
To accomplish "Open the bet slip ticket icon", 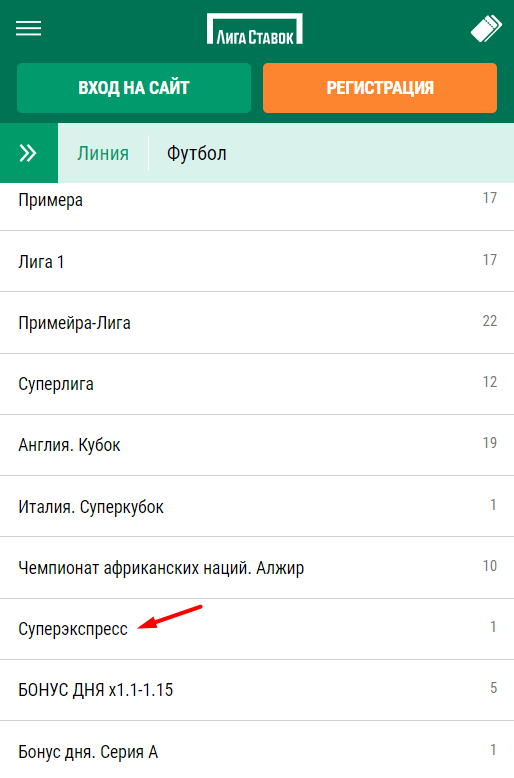I will point(486,29).
